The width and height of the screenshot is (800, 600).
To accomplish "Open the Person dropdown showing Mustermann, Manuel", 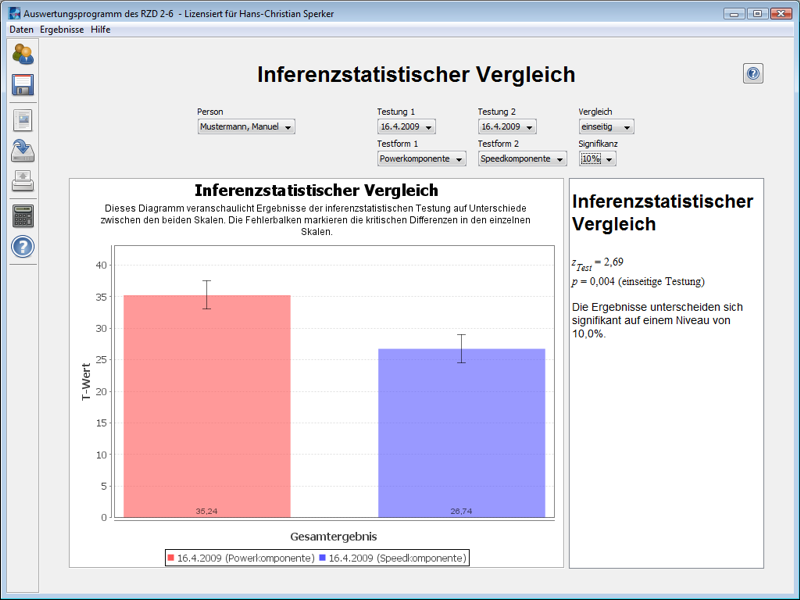I will [x=246, y=127].
